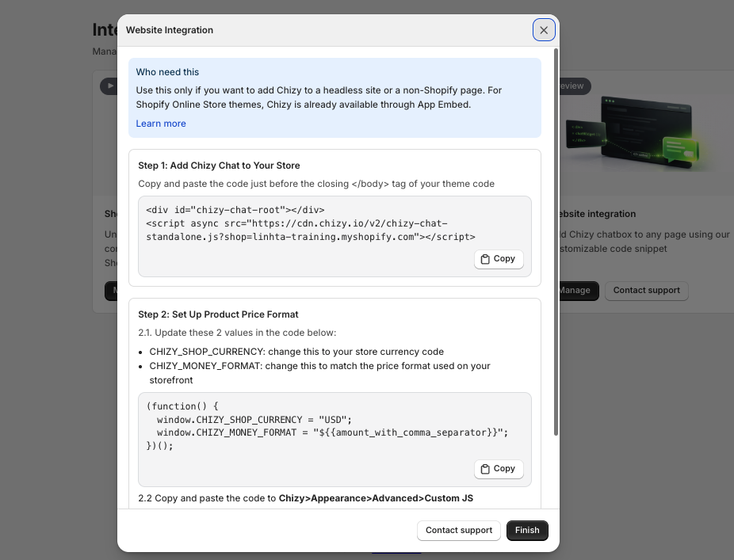Click the CHIZY_SHOP_CURRENCY bullet text
Screen dimensions: 734x560
tap(296, 352)
